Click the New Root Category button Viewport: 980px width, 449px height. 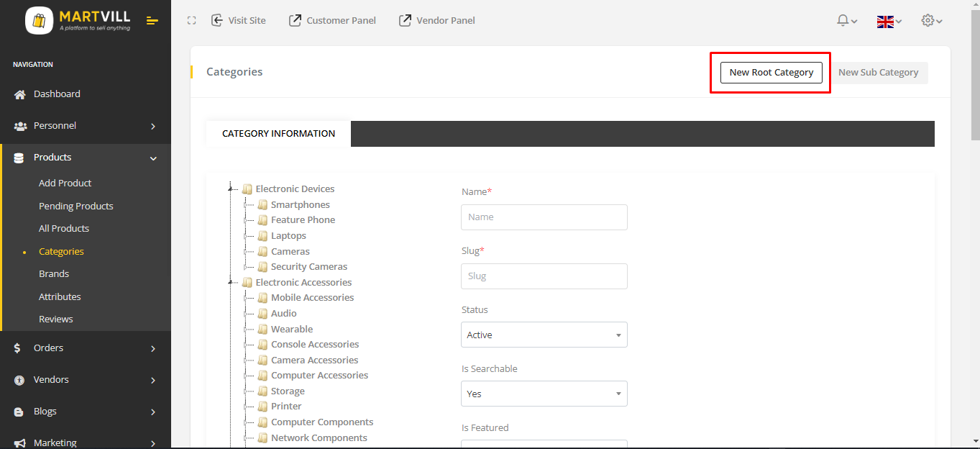tap(771, 73)
